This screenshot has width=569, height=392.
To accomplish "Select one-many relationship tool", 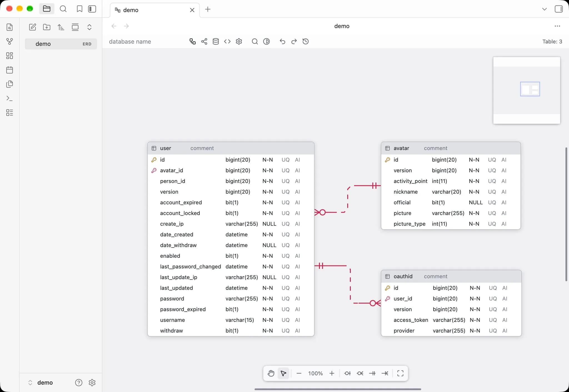I will click(385, 373).
